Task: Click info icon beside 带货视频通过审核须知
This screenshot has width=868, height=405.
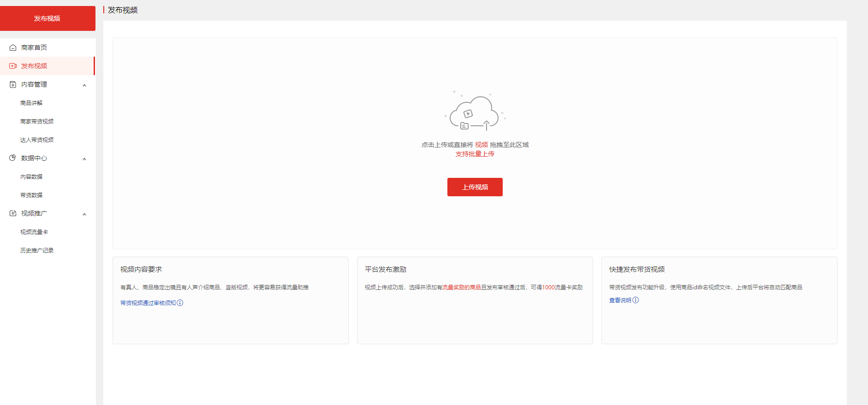Action: coord(180,303)
